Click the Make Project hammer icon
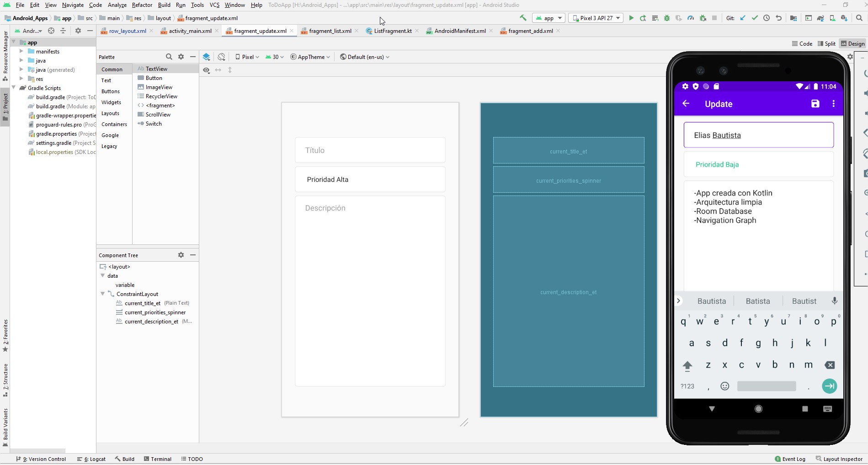 point(523,18)
